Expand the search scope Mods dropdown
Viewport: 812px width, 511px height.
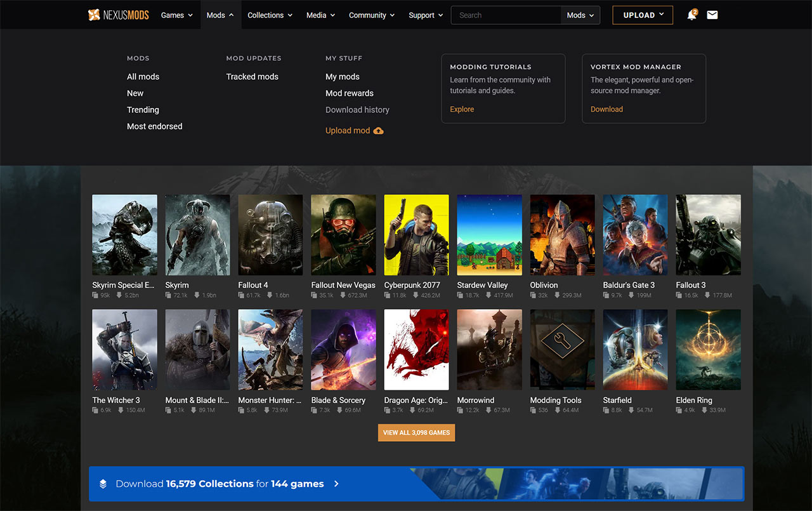[580, 15]
